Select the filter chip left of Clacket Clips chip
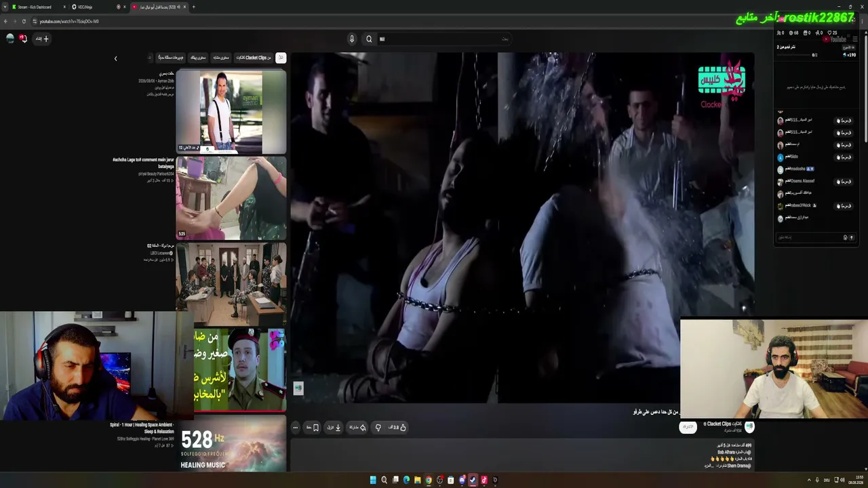The height and width of the screenshot is (488, 868). pyautogui.click(x=221, y=58)
